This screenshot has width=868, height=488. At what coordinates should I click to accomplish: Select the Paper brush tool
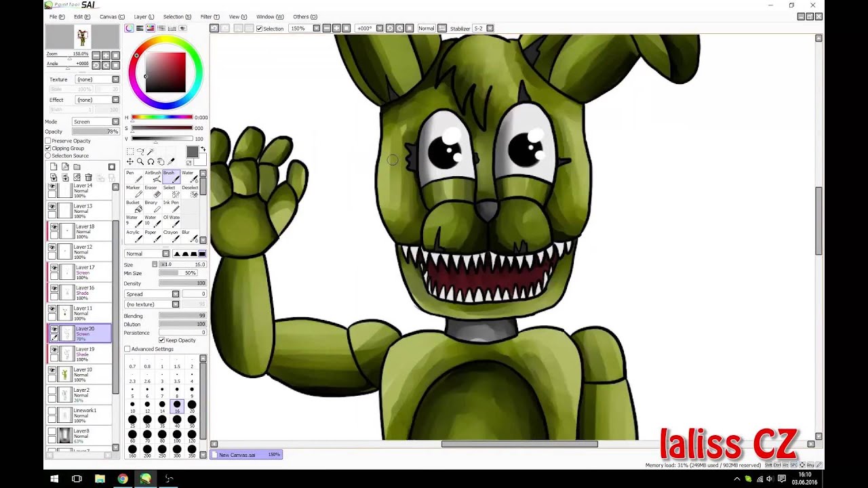coord(152,236)
